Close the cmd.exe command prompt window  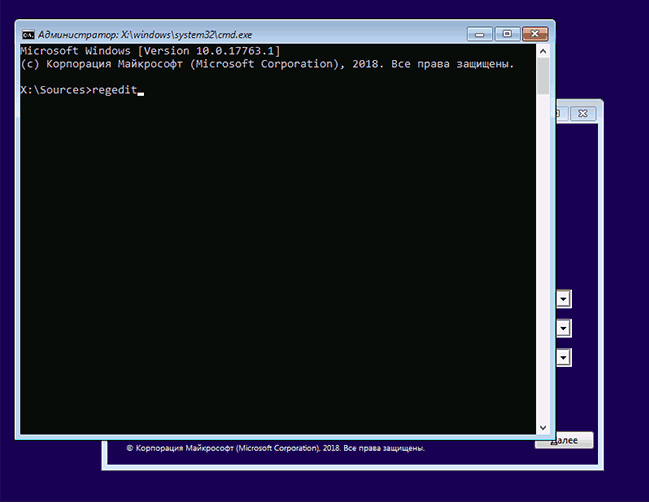(x=535, y=34)
